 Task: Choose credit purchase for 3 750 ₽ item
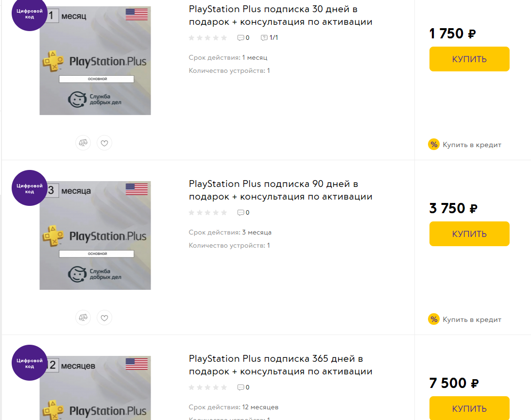tap(471, 319)
